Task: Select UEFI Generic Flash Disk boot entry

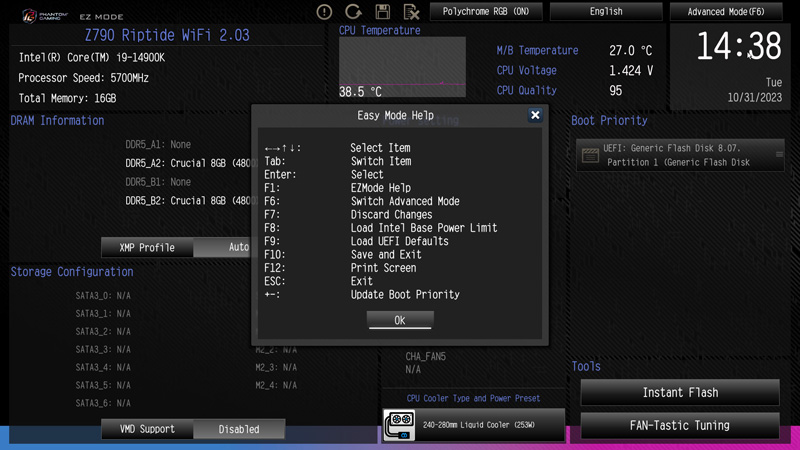Action: pos(680,155)
